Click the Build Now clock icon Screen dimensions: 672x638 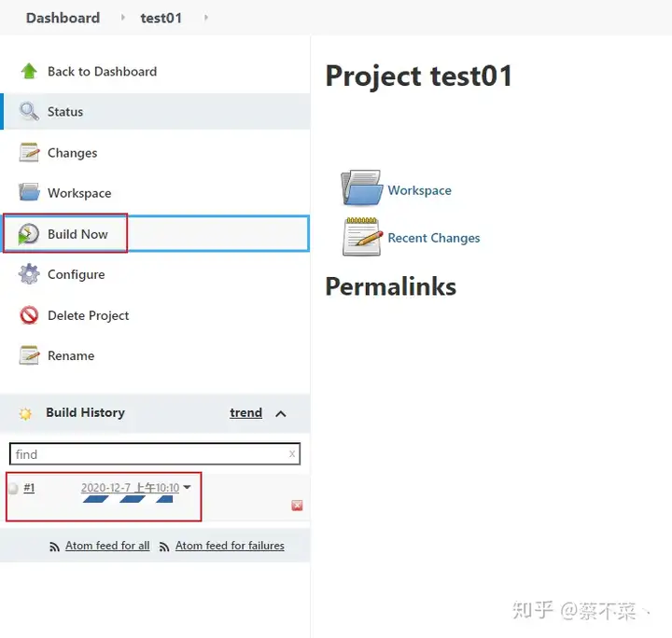[28, 234]
